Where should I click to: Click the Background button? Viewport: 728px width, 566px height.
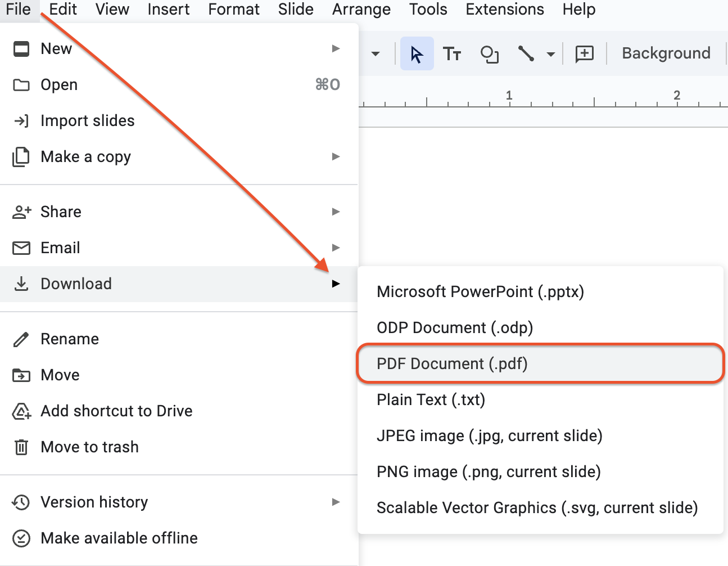(666, 53)
